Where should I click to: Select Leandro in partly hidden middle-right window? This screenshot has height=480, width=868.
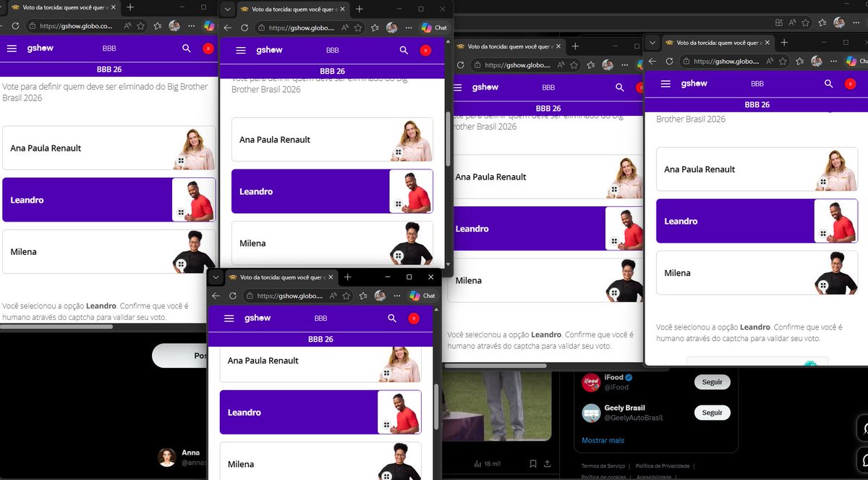coord(545,229)
